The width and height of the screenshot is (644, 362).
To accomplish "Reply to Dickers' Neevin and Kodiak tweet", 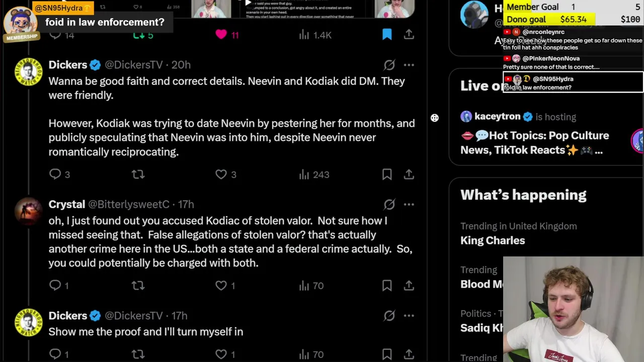I will point(55,174).
